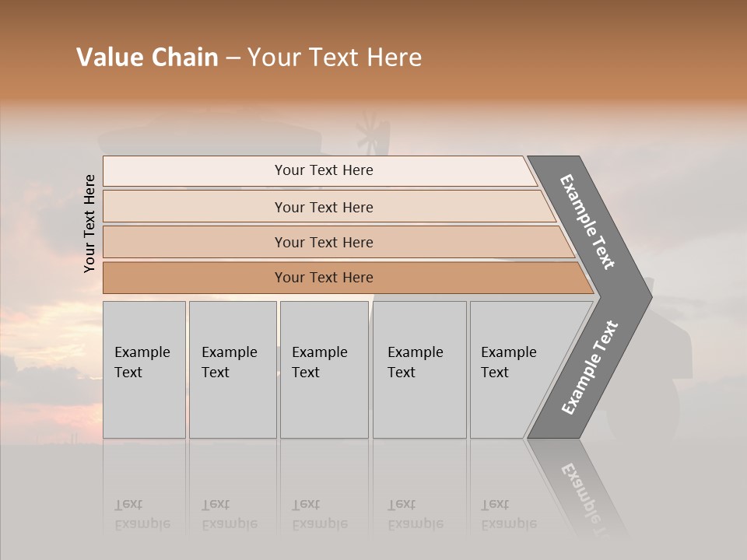This screenshot has height=560, width=747.
Task: Select the reflection under the fourth Example box
Action: (x=416, y=515)
